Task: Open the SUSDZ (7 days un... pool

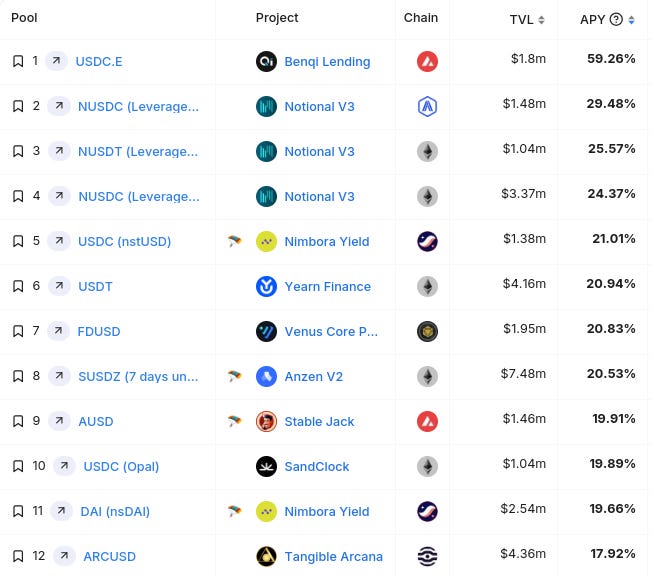Action: pyautogui.click(x=138, y=377)
